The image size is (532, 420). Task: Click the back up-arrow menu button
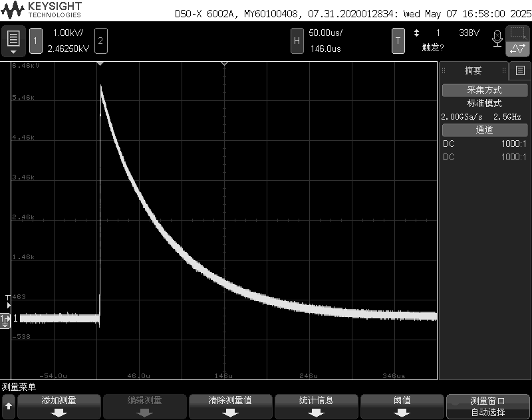(9, 407)
